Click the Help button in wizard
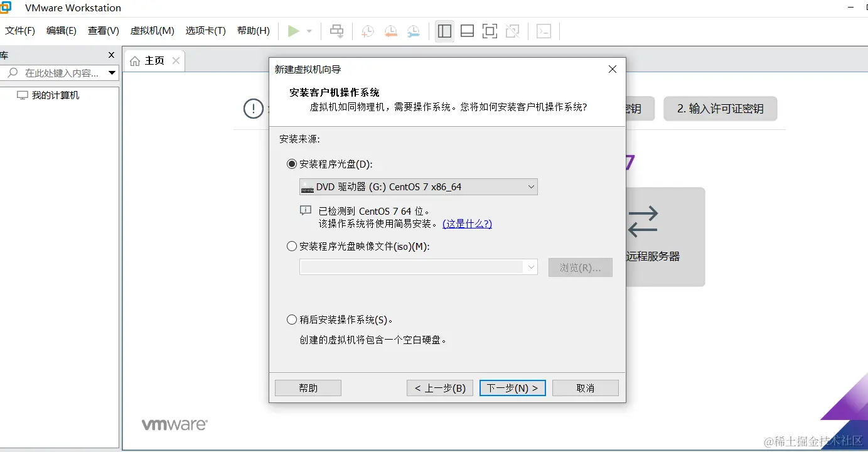The image size is (868, 452). [308, 388]
